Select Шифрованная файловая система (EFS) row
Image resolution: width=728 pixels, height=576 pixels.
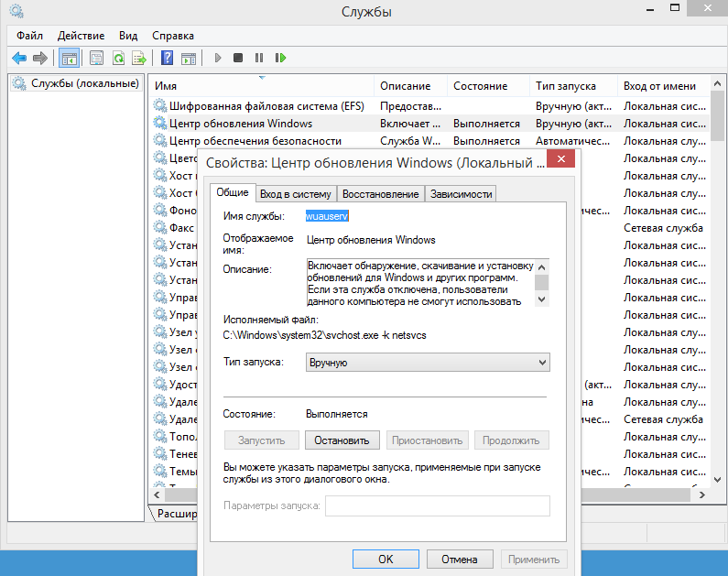[429, 106]
